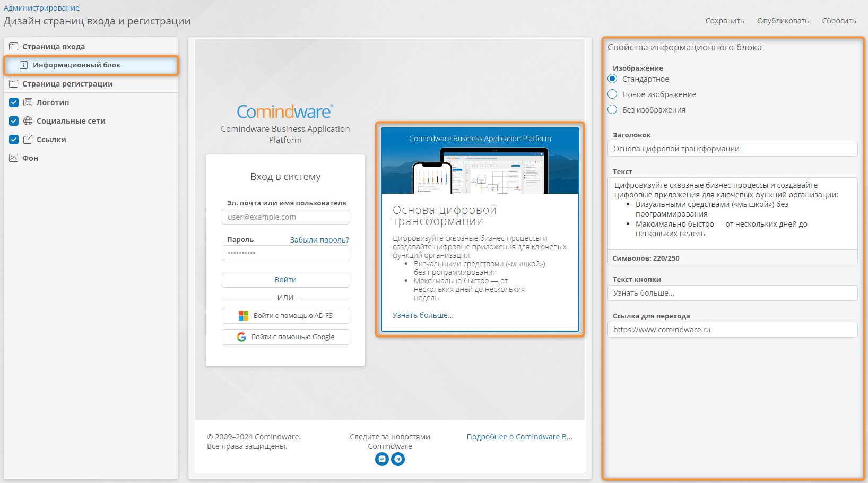868x483 pixels.
Task: Click the Войти login button
Action: [x=285, y=280]
